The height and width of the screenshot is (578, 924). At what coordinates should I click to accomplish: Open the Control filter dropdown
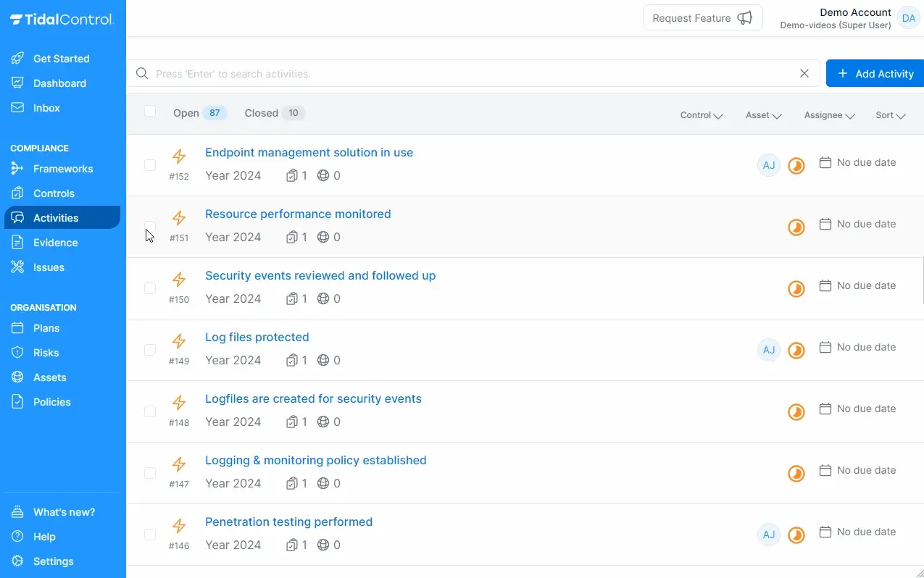702,115
